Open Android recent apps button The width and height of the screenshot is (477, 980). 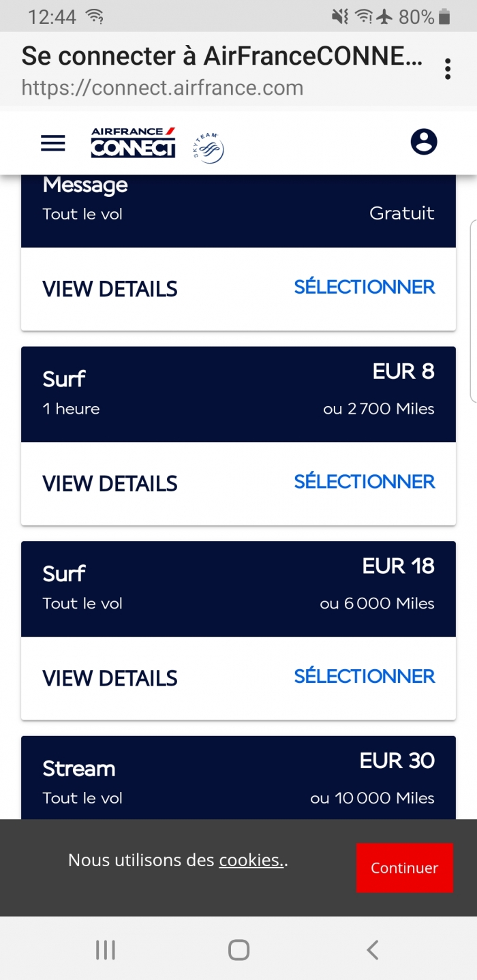(106, 949)
